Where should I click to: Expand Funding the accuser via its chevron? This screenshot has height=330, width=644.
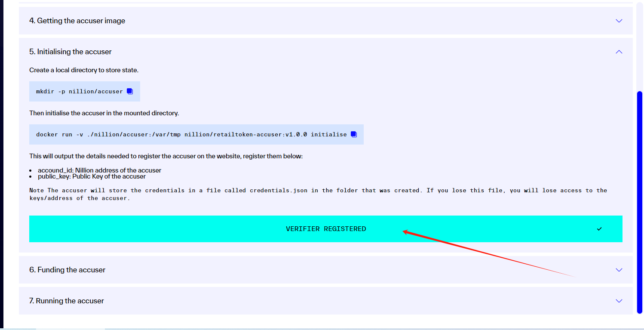click(x=619, y=270)
